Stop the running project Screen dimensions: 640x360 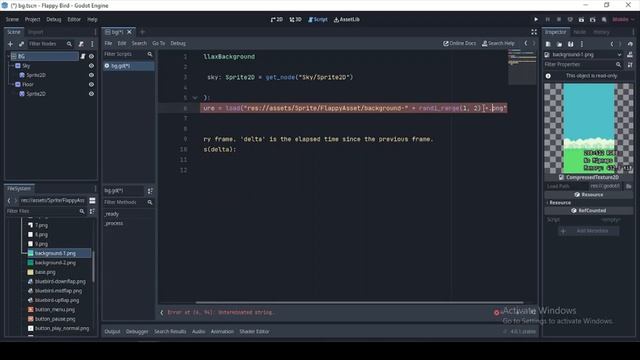pyautogui.click(x=559, y=19)
